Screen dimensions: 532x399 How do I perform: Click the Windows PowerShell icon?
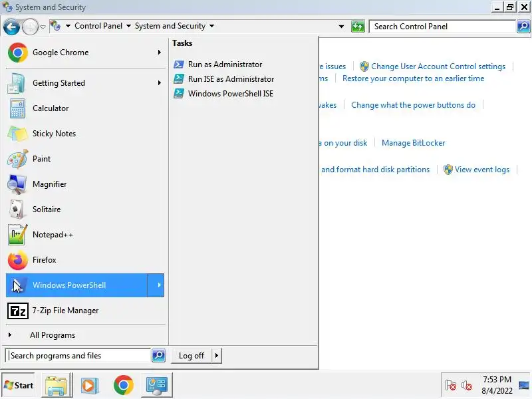[x=17, y=285]
